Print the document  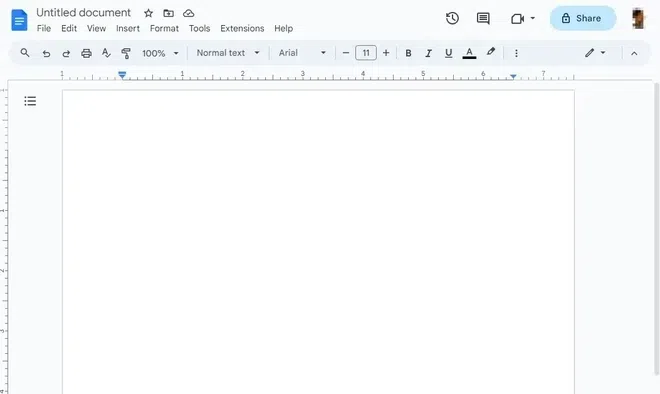(x=86, y=53)
